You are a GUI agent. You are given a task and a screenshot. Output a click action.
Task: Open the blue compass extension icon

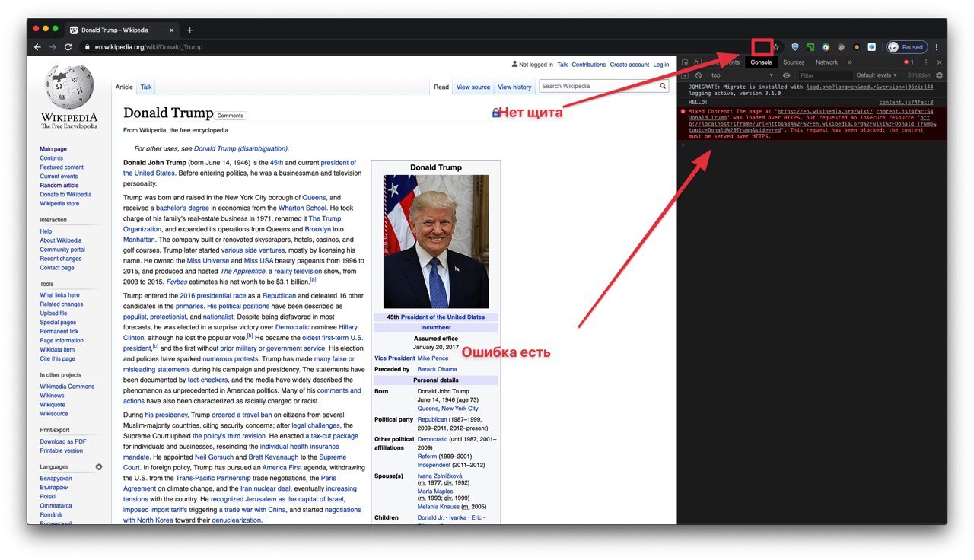pyautogui.click(x=826, y=47)
